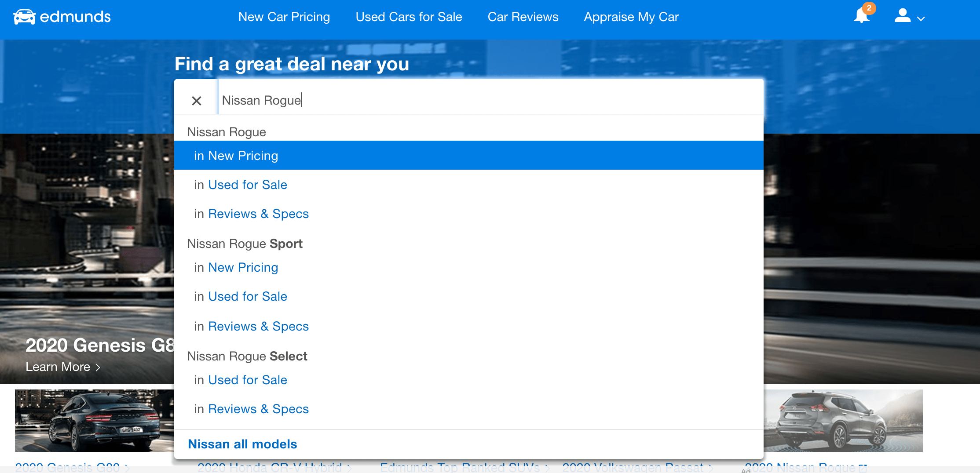Expand Edmunds Top Ranked SUVs with its chevron

pyautogui.click(x=548, y=469)
